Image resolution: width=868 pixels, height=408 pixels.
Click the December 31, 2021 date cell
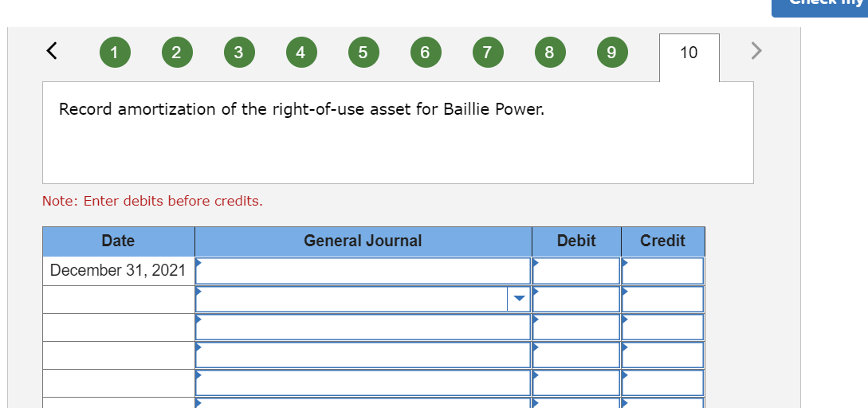click(x=119, y=271)
